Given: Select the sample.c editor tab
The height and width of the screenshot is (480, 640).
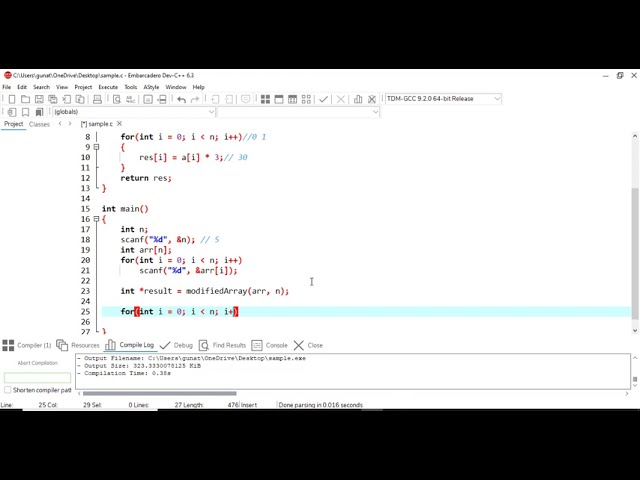Looking at the screenshot, I should point(97,124).
